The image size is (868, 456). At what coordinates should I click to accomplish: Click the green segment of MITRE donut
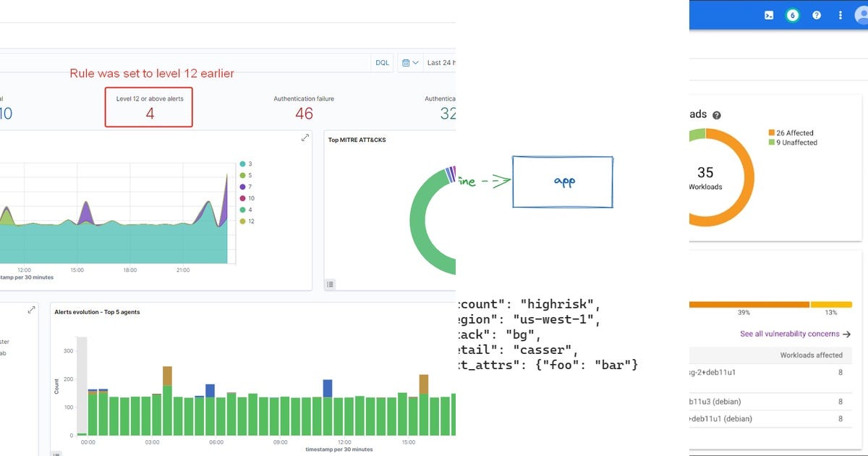(419, 221)
